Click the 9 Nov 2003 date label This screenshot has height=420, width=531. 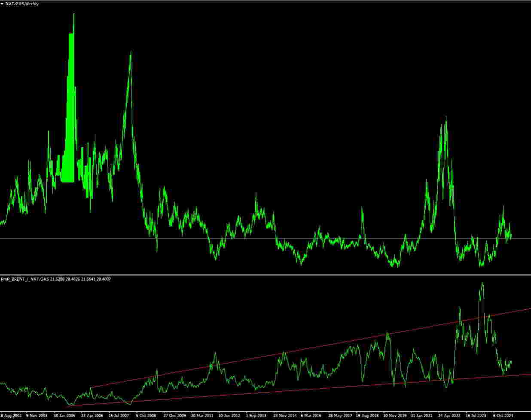point(37,416)
